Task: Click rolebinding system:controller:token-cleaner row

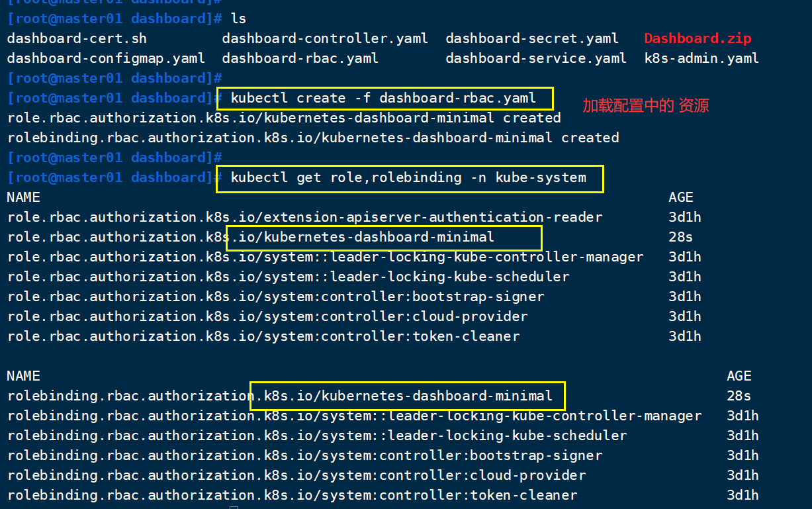Action: 383,495
